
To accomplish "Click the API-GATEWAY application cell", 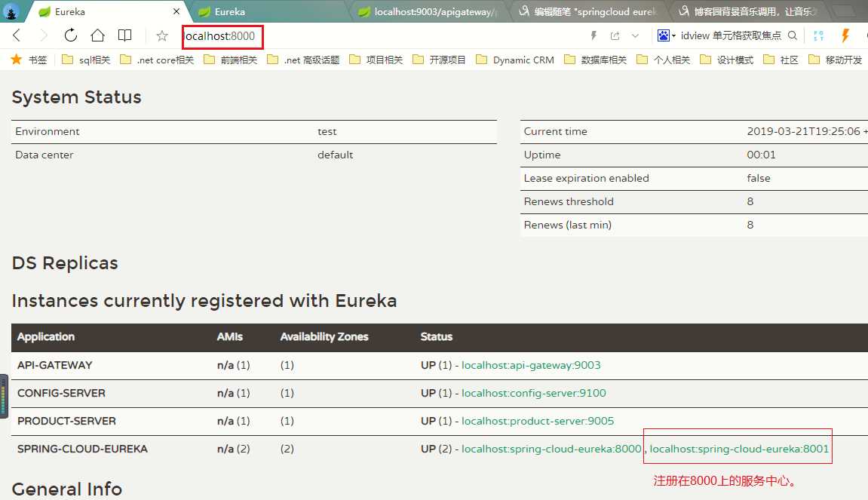I will click(55, 366).
